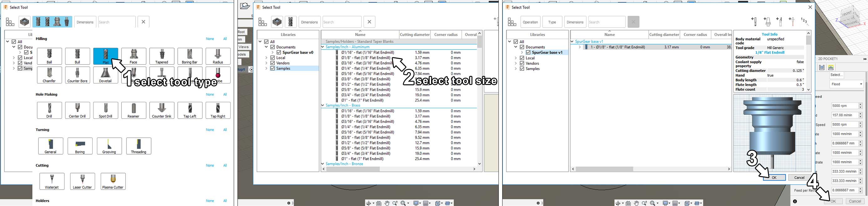
Task: Uncheck SpurGear base v0 library checkbox
Action: pyautogui.click(x=279, y=52)
